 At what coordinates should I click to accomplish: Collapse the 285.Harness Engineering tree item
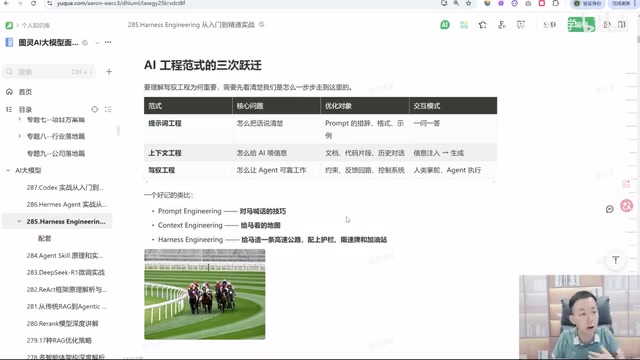tap(19, 221)
